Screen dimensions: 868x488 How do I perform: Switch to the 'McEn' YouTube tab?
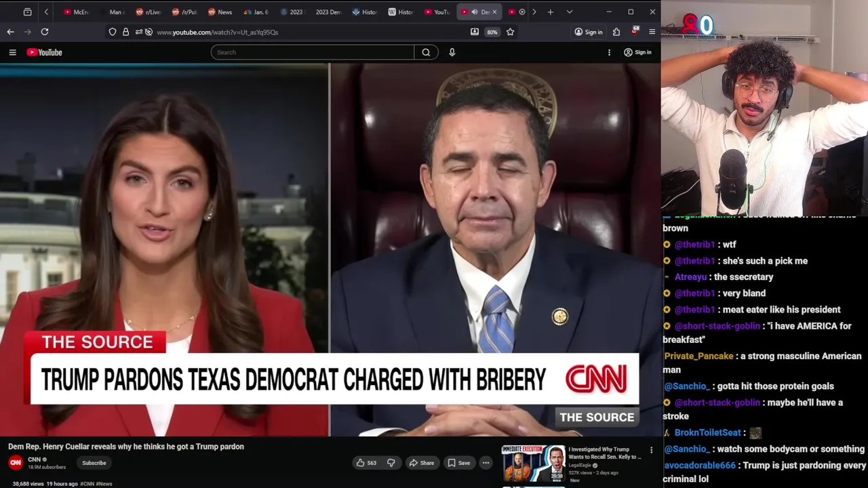[x=76, y=12]
